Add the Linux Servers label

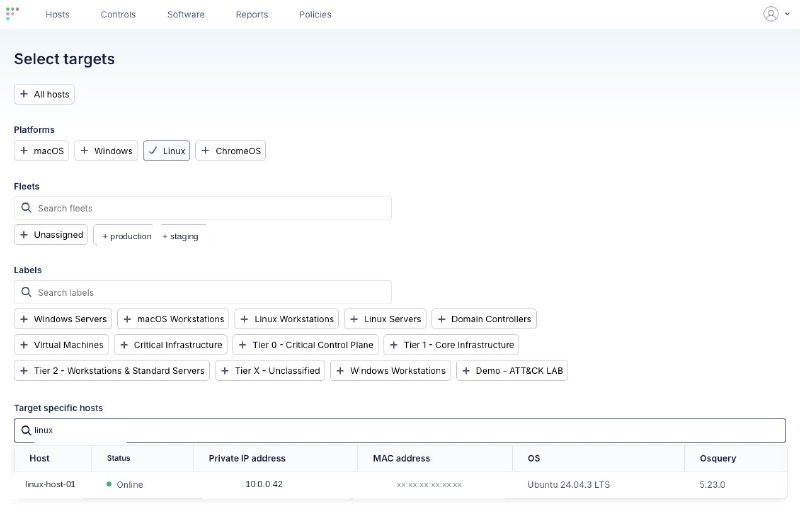[385, 319]
